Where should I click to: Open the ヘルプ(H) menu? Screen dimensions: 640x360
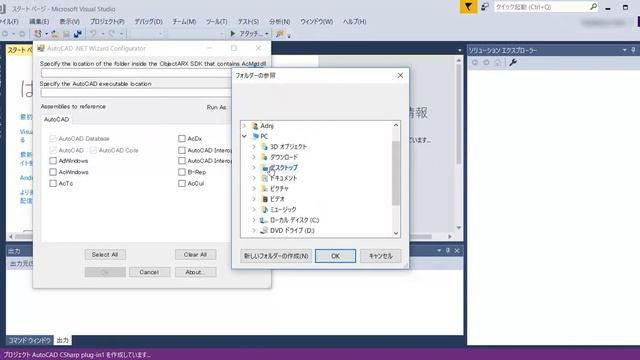tap(354, 21)
